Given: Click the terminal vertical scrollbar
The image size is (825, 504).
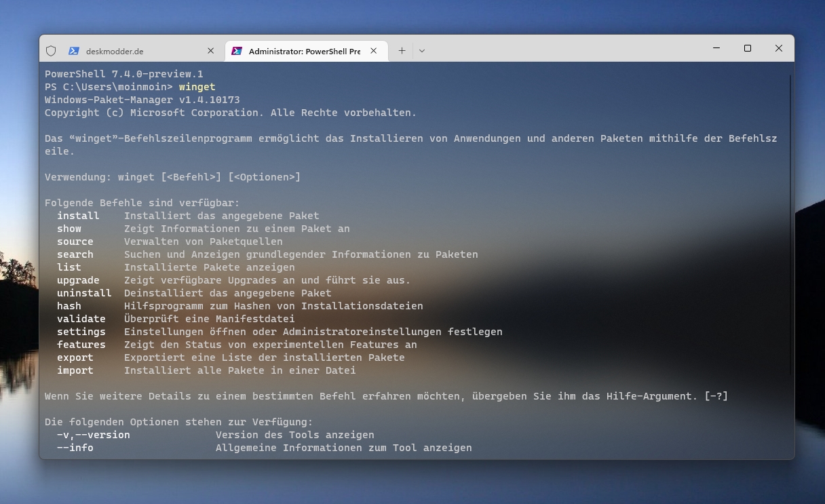Looking at the screenshot, I should 790,224.
